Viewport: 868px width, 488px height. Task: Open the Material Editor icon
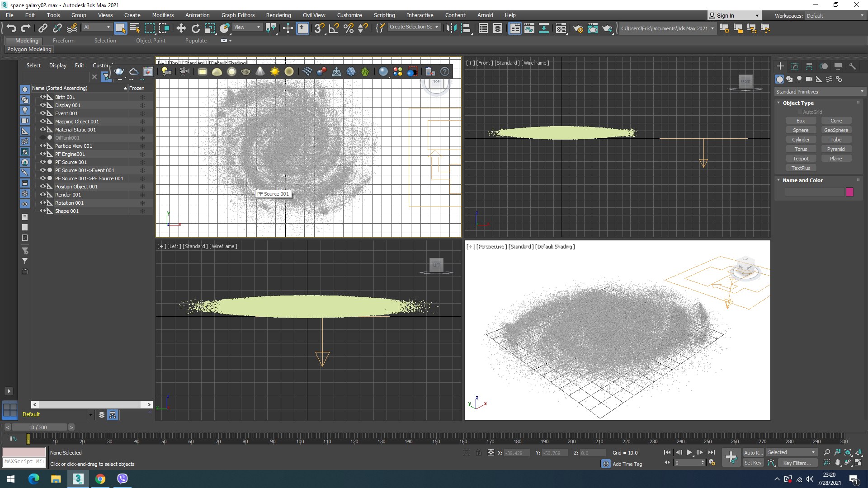coord(561,28)
